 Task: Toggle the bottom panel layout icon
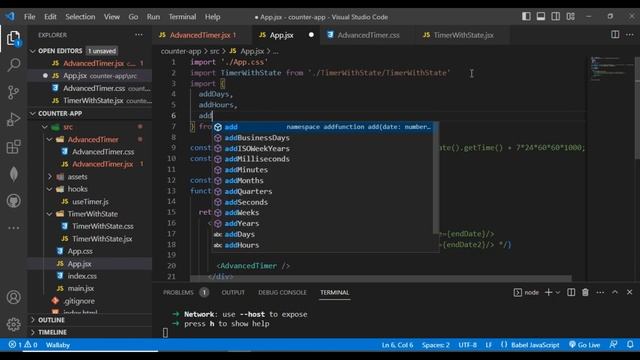[541, 17]
